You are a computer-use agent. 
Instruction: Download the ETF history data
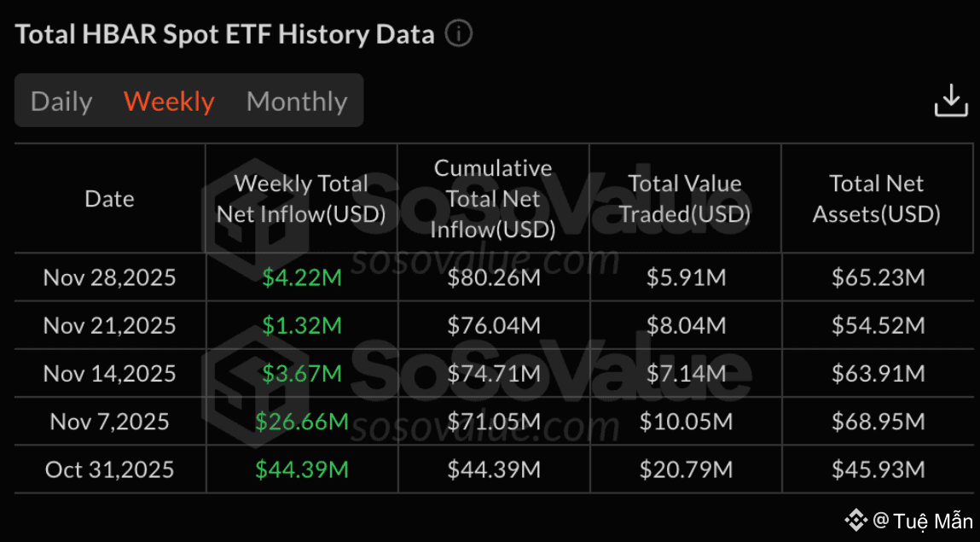pyautogui.click(x=950, y=101)
